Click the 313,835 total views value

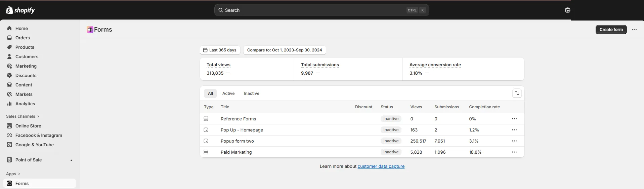coord(215,73)
